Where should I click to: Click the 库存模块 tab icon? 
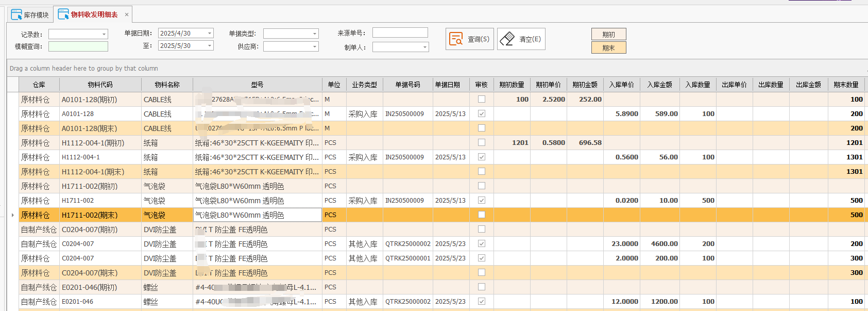[x=16, y=14]
